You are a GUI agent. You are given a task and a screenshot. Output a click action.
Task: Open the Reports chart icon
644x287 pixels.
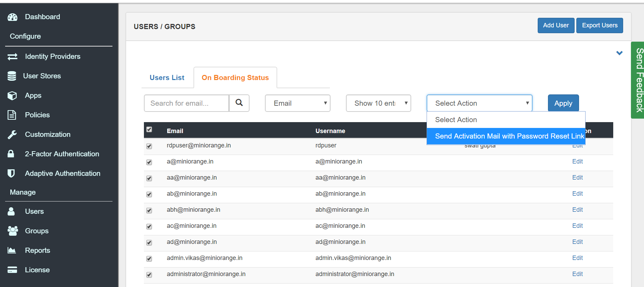pos(12,250)
